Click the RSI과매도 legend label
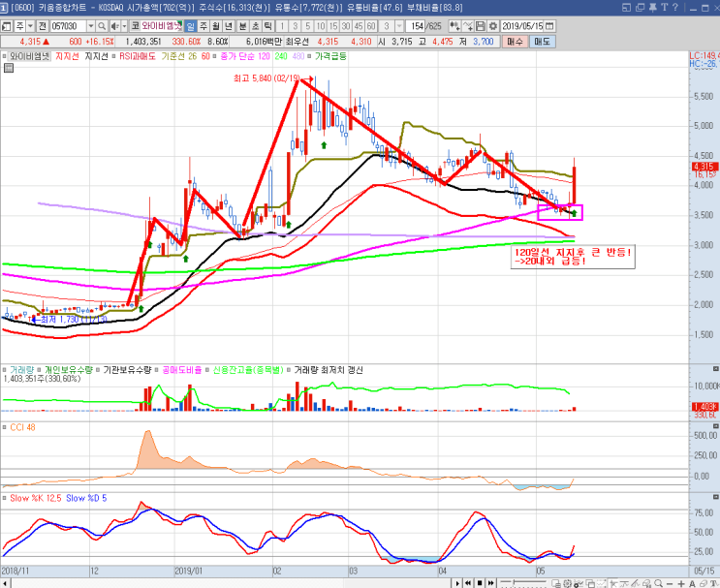 (x=138, y=56)
